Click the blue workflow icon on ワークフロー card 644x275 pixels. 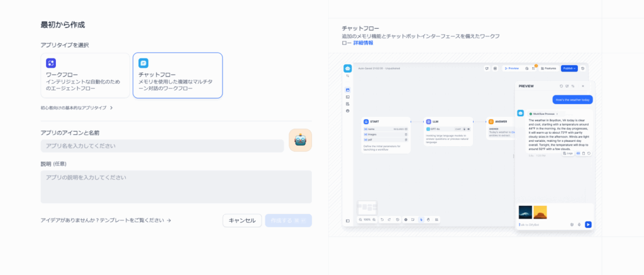[51, 63]
